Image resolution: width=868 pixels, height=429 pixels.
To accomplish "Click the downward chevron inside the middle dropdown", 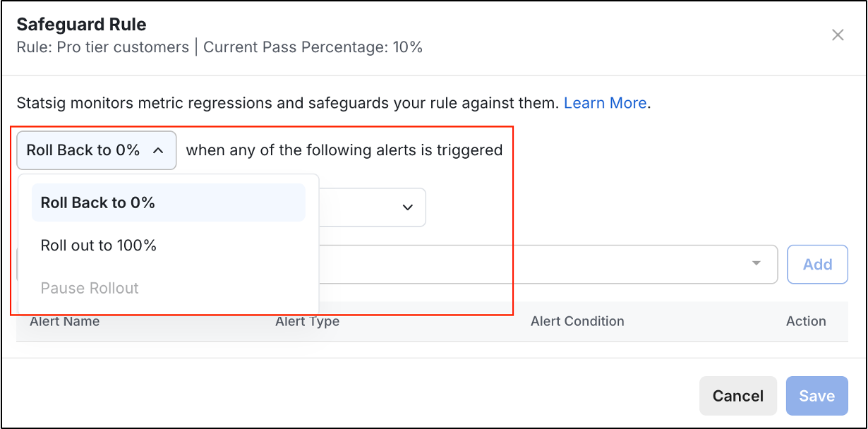I will 407,207.
